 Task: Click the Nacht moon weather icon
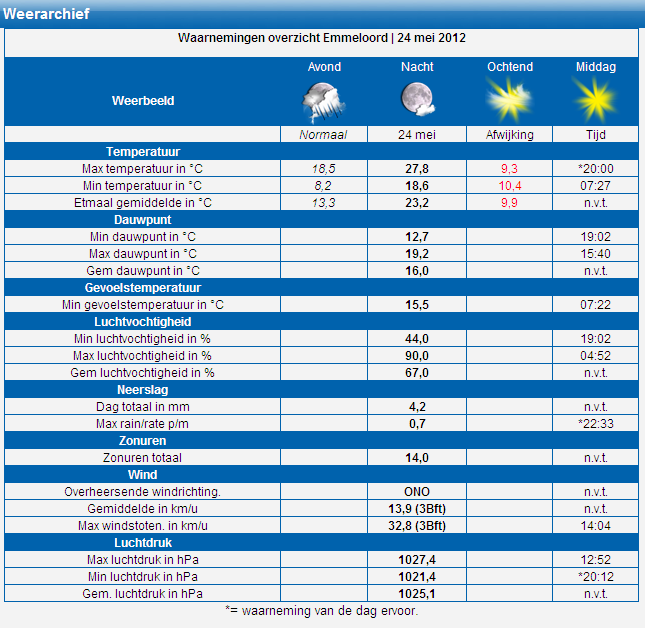pyautogui.click(x=418, y=99)
